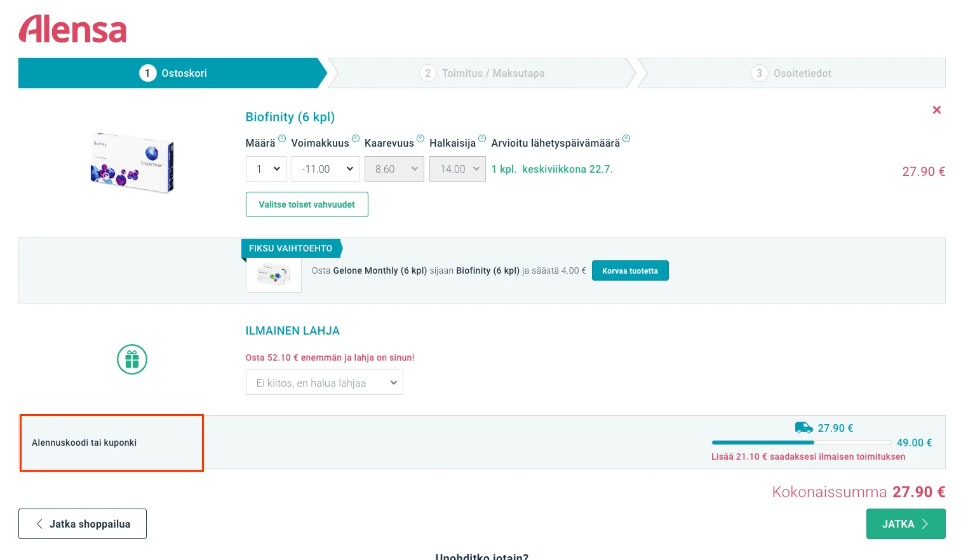The height and width of the screenshot is (560, 968).
Task: Click the delivery truck icon
Action: point(803,427)
